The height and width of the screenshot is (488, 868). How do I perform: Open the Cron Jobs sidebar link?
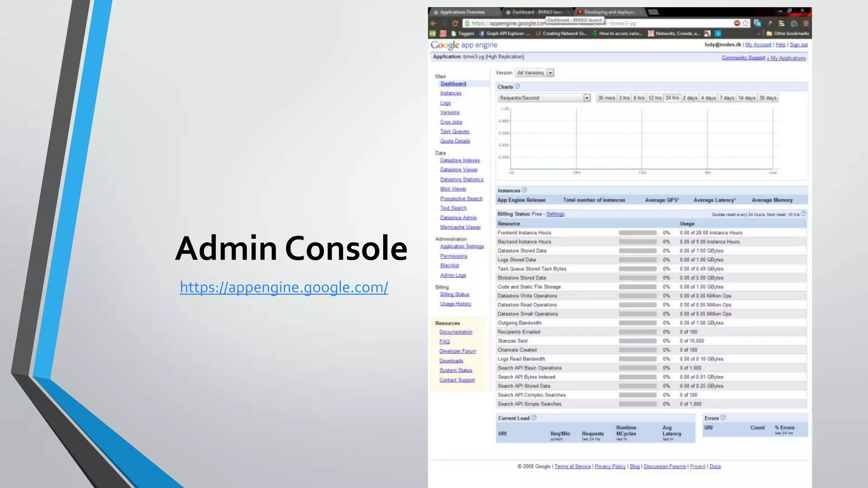click(451, 122)
